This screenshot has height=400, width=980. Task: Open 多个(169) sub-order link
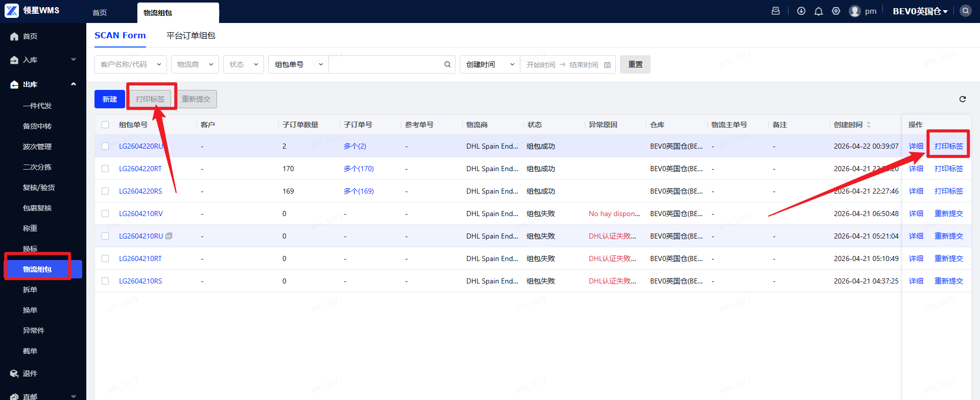click(358, 191)
